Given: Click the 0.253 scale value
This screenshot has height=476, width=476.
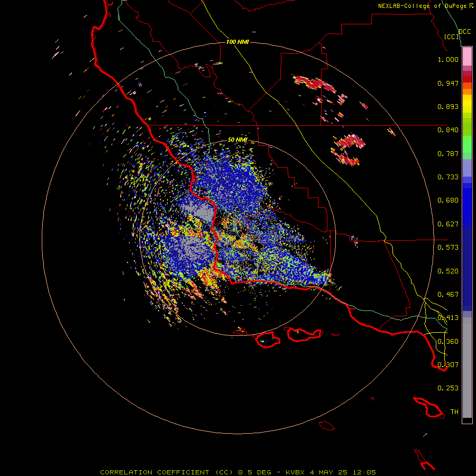Looking at the screenshot, I should tap(448, 388).
